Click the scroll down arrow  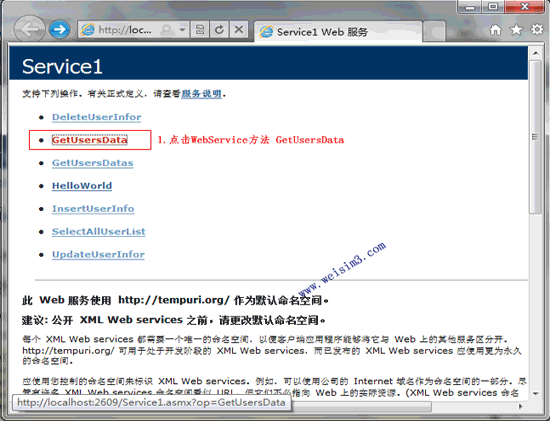pyautogui.click(x=535, y=394)
